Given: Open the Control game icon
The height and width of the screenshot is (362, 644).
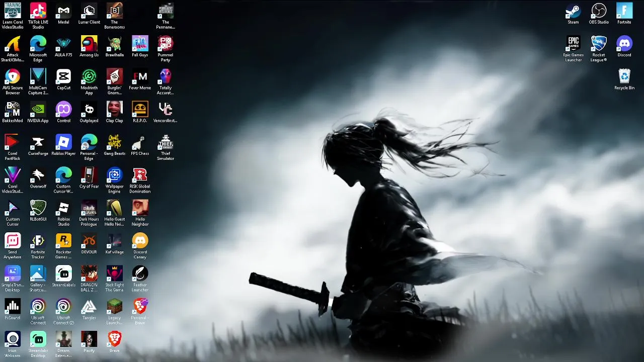Looking at the screenshot, I should click(x=63, y=112).
